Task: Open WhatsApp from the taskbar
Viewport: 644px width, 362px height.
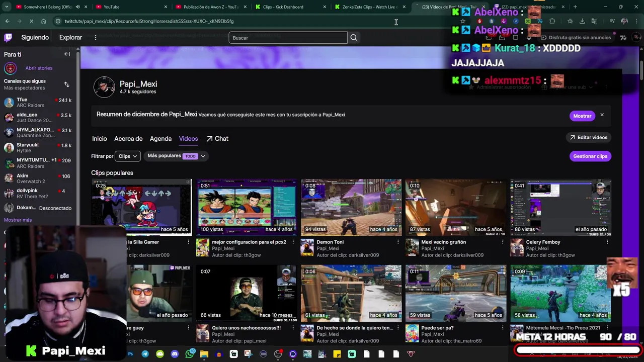Action: [189, 354]
